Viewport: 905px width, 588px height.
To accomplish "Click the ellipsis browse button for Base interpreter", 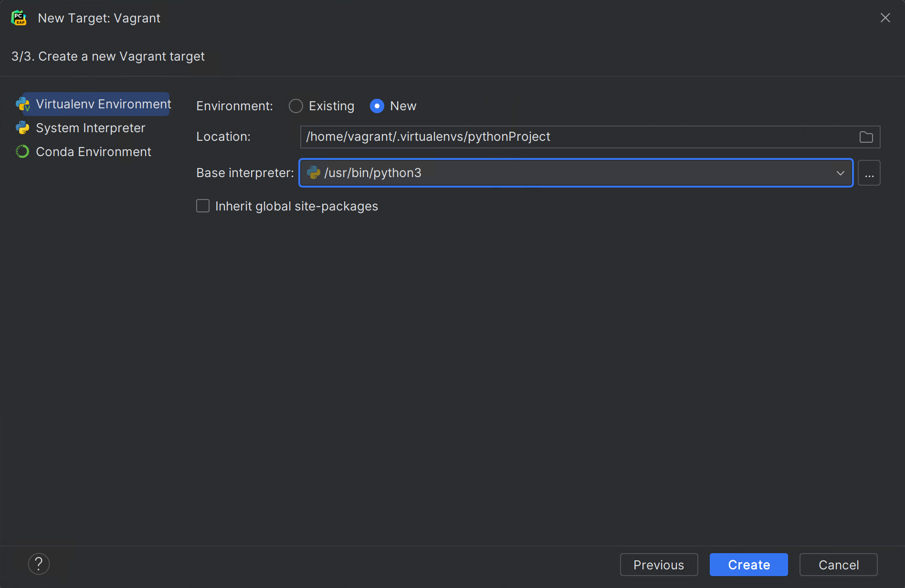I will [869, 173].
